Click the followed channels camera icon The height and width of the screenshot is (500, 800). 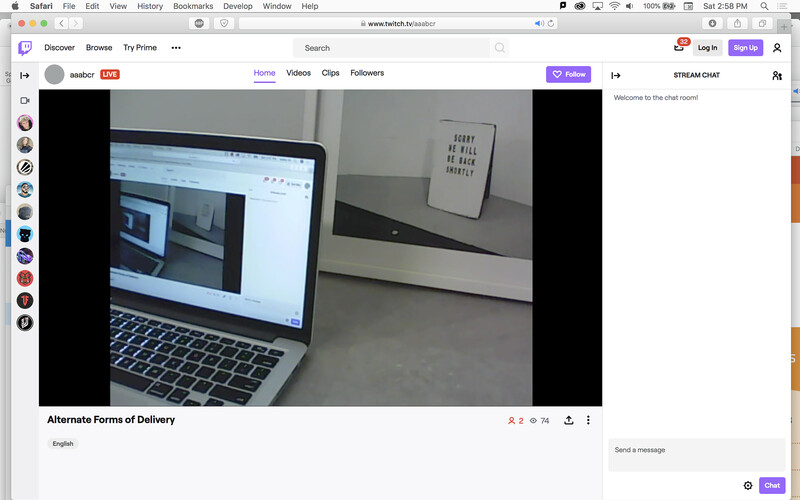pyautogui.click(x=25, y=101)
